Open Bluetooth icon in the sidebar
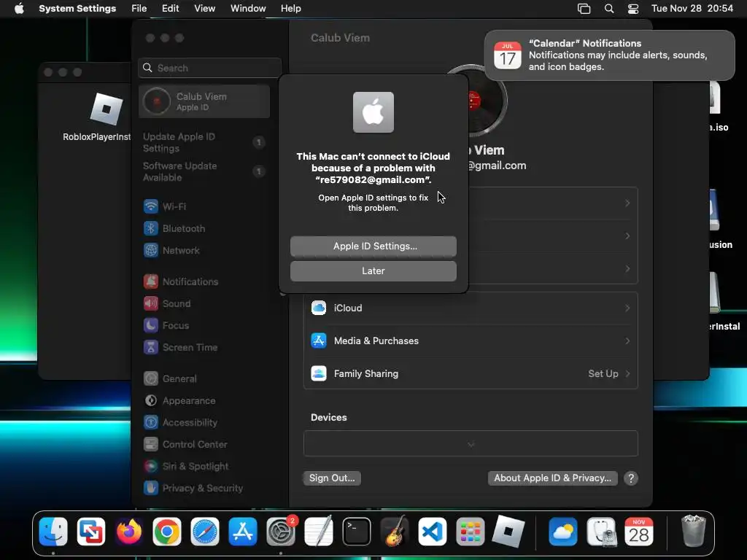This screenshot has width=747, height=560. tap(150, 228)
